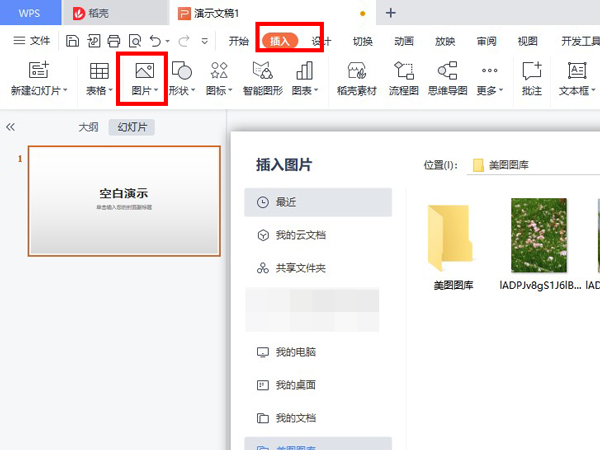Switch to the Insert (插入) ribbon tab
Image resolution: width=600 pixels, height=450 pixels.
coord(280,41)
